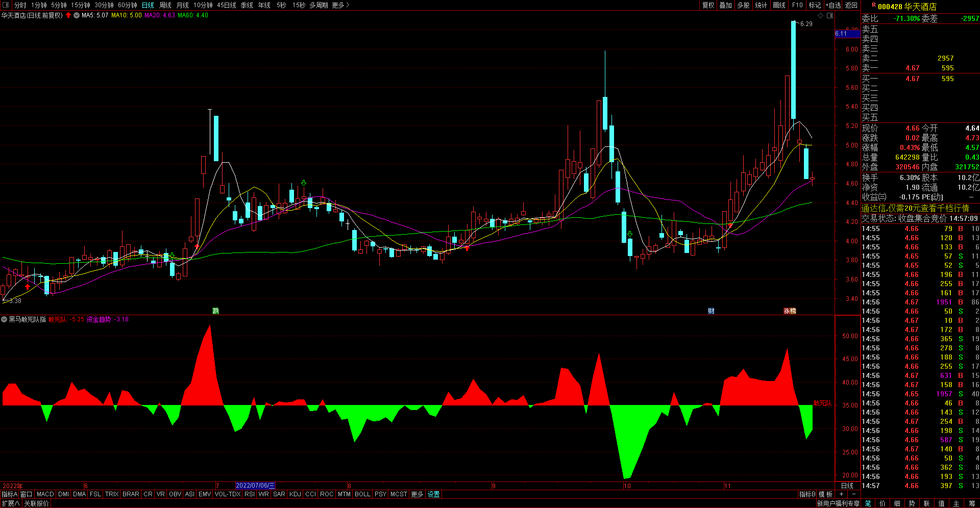Image resolution: width=980 pixels, height=508 pixels.
Task: Click the 2022/07/06 date marker on timeline
Action: [x=255, y=486]
